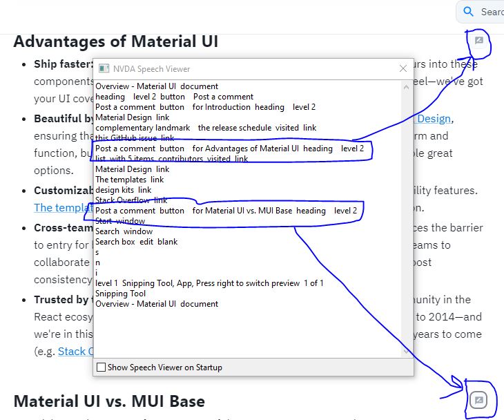Enable Show Speech Viewer on Startup checkbox
The image size is (504, 420).
101,367
